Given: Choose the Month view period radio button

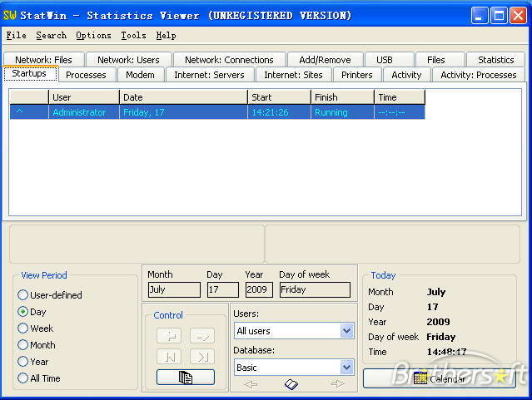Looking at the screenshot, I should pyautogui.click(x=23, y=345).
